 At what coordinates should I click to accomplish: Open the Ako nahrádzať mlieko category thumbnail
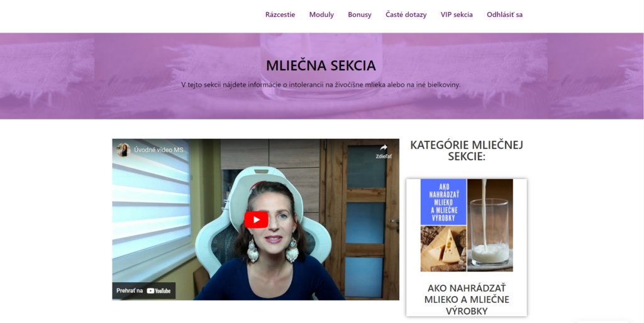(x=467, y=225)
